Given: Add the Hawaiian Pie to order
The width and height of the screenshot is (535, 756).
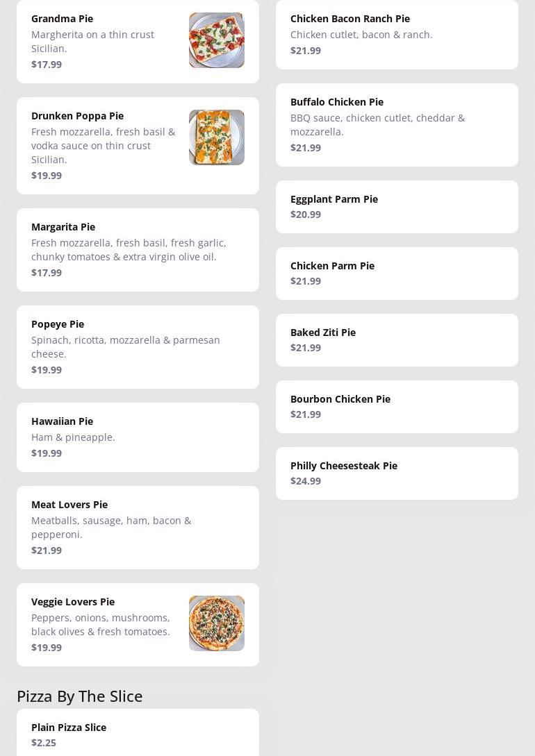Looking at the screenshot, I should point(138,437).
